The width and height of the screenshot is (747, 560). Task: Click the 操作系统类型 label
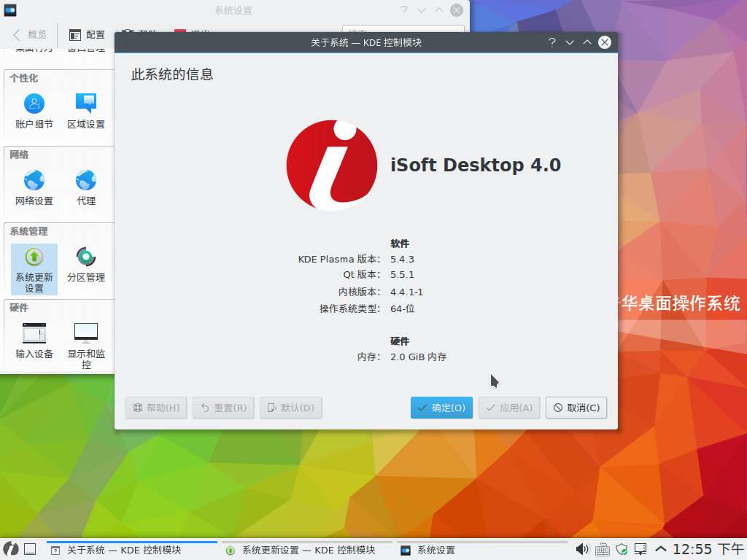(349, 308)
